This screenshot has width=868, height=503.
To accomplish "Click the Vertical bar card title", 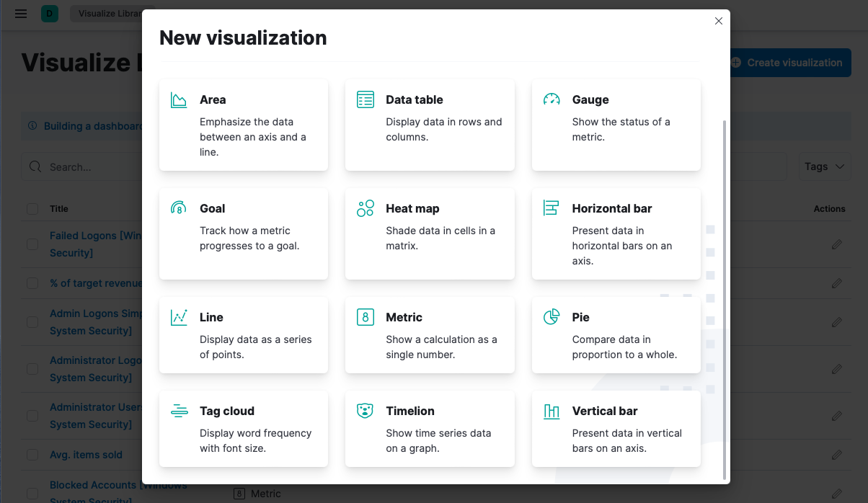I will point(604,411).
